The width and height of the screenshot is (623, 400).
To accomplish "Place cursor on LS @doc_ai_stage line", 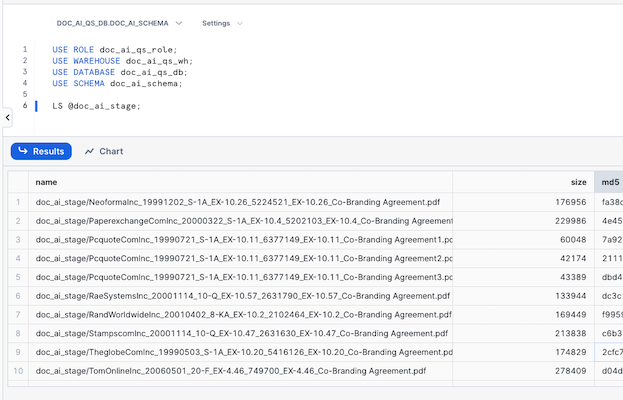I will tap(96, 106).
